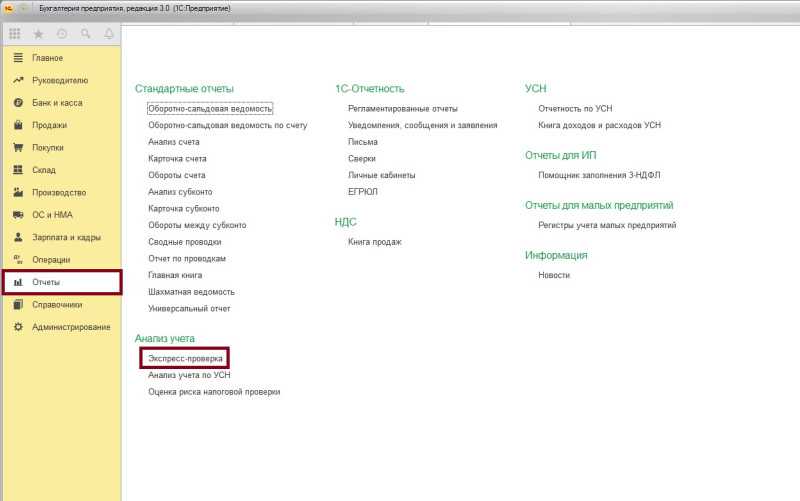
Task: Open the Производство section
Action: pyautogui.click(x=59, y=192)
